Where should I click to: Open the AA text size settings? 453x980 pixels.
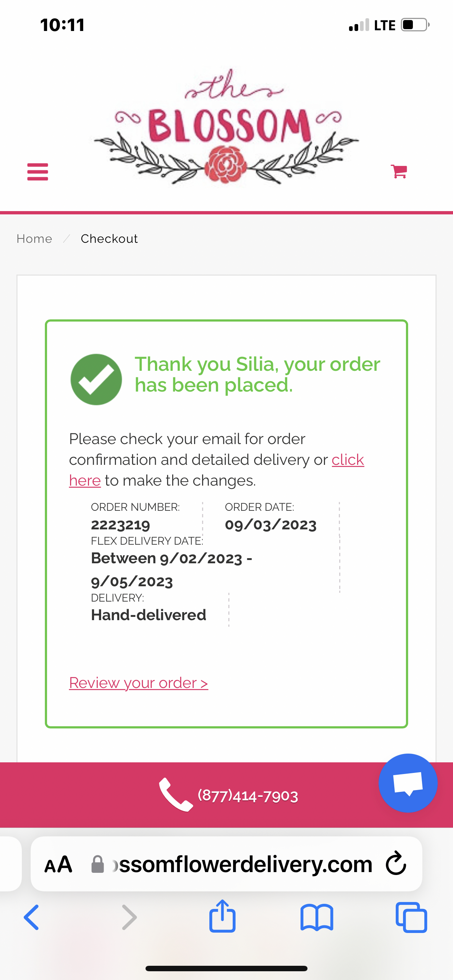point(59,864)
